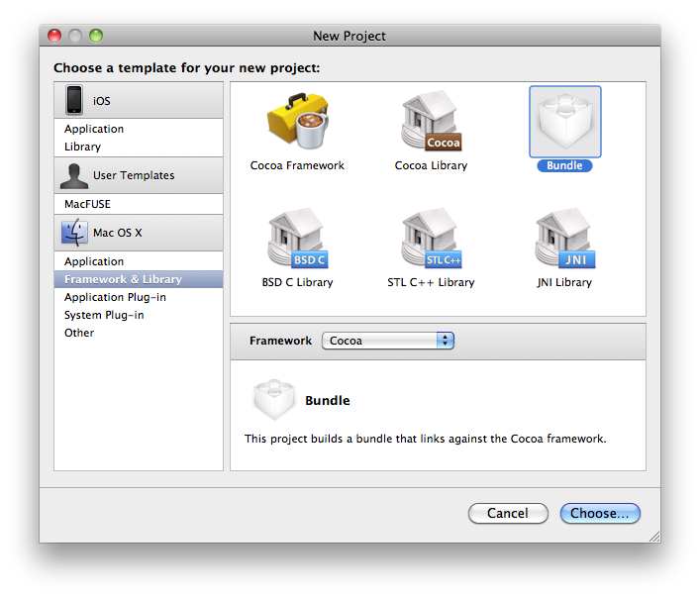The image size is (700, 597).
Task: Click the User Templates silhouette icon
Action: 74,175
